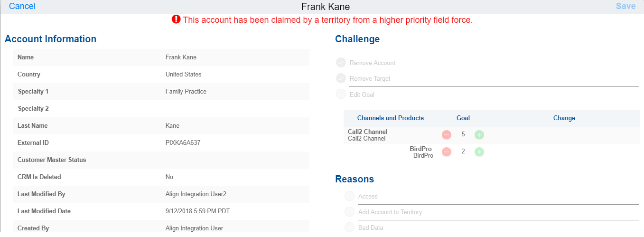644x237 pixels.
Task: Select the Access reason
Action: click(x=350, y=196)
